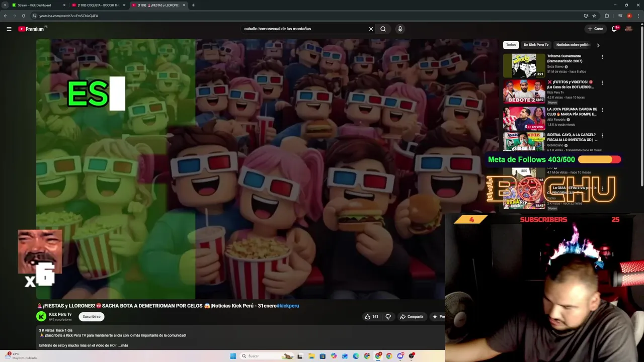The image size is (644, 362).
Task: Reload the current page
Action: click(23, 16)
